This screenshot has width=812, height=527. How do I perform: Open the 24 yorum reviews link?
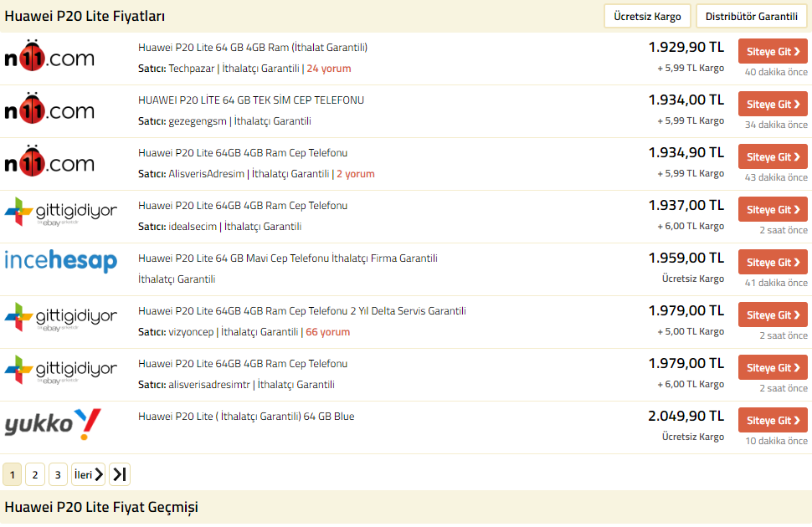pyautogui.click(x=329, y=69)
